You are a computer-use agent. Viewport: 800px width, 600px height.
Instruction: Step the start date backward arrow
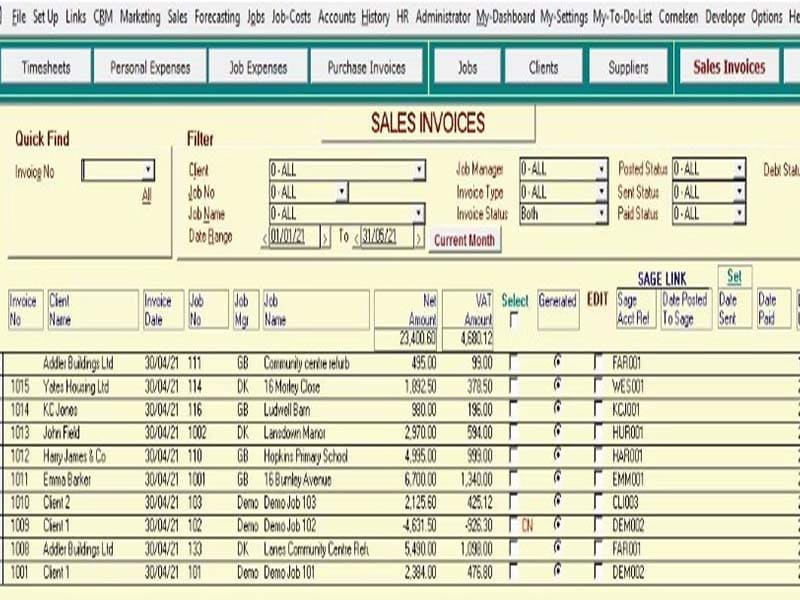point(265,238)
